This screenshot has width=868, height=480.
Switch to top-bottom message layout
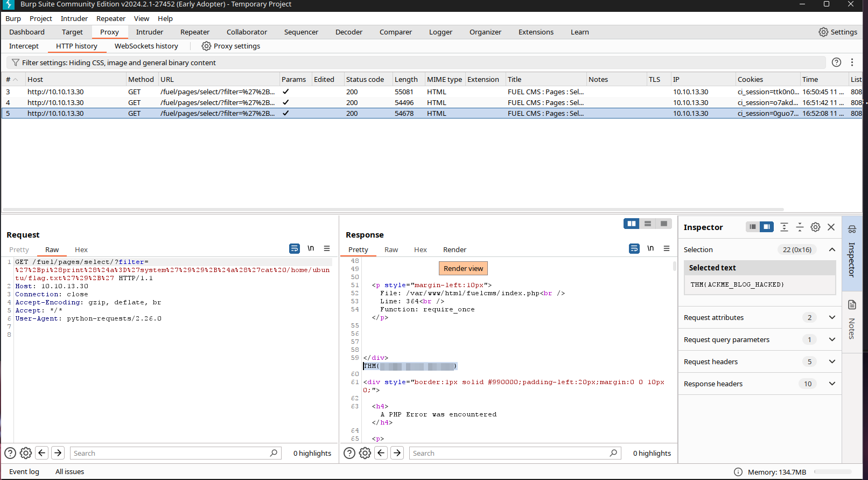point(648,224)
